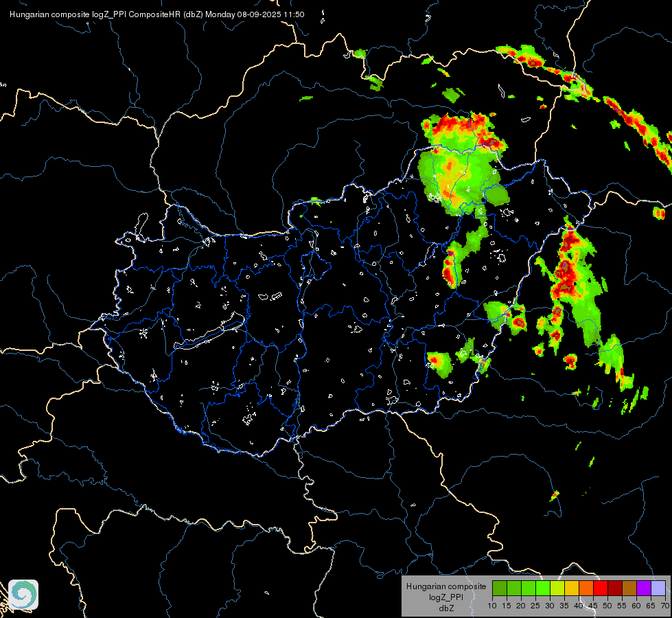The width and height of the screenshot is (672, 618).
Task: Select the 45-50 dBZ red swatch
Action: click(601, 588)
